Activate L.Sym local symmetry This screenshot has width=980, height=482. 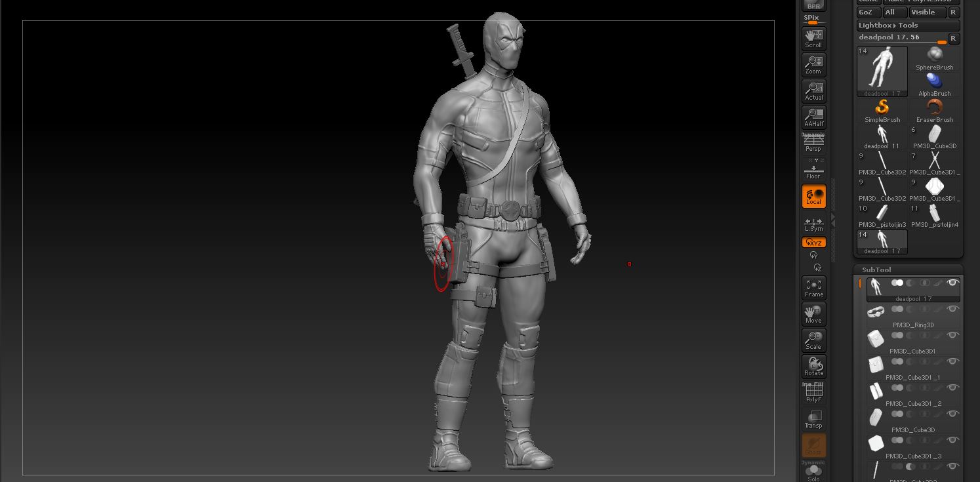(813, 224)
